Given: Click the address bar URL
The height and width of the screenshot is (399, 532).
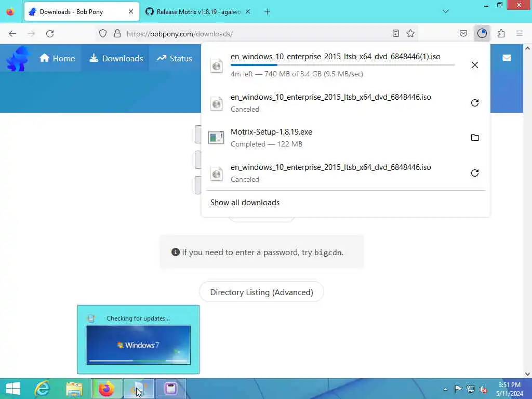Looking at the screenshot, I should coord(179,34).
